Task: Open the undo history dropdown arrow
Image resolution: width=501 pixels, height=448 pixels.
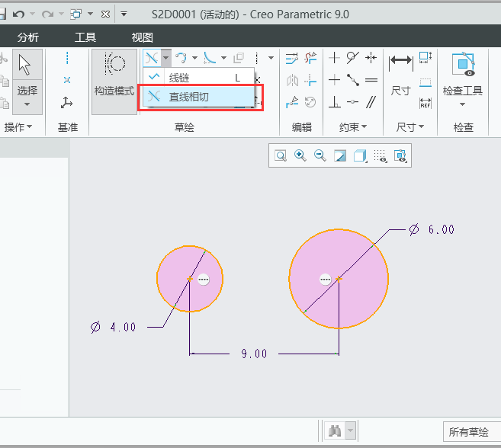Action: (x=32, y=14)
